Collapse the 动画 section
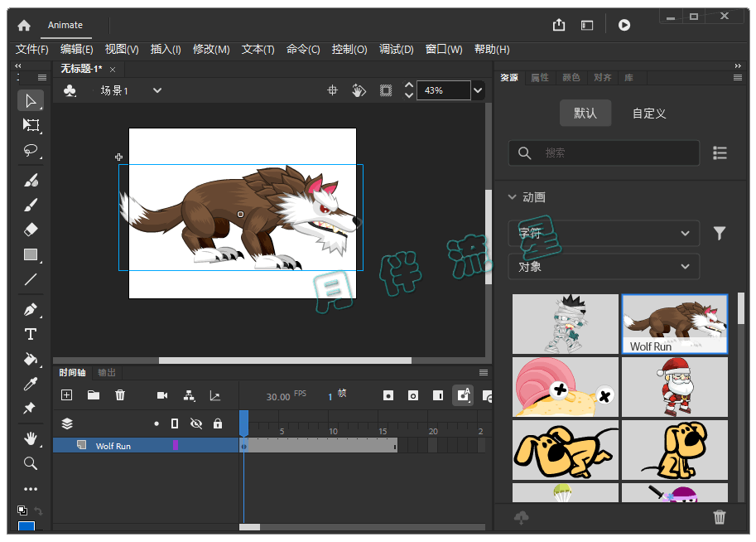 [512, 197]
